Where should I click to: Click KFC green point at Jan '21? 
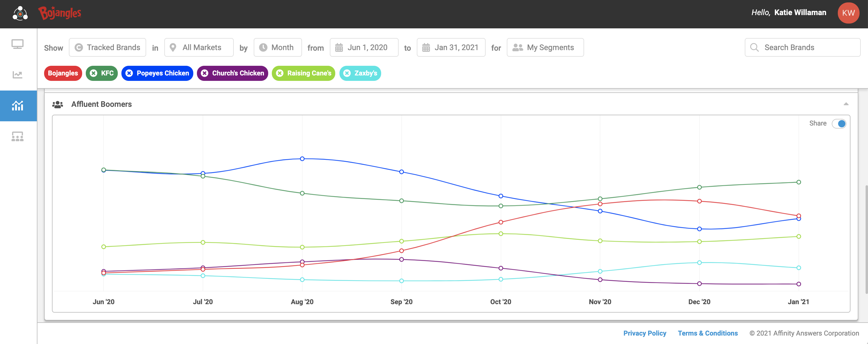point(799,182)
